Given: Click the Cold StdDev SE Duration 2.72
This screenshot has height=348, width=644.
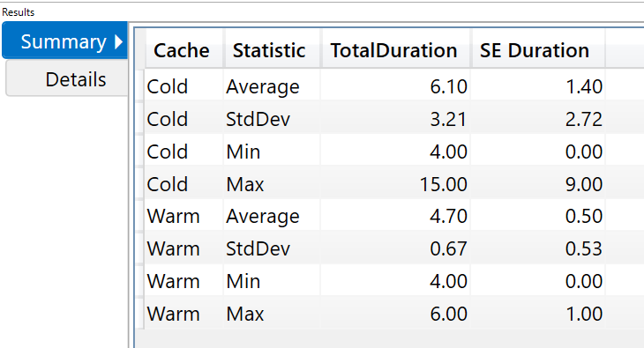Looking at the screenshot, I should click(x=584, y=119).
